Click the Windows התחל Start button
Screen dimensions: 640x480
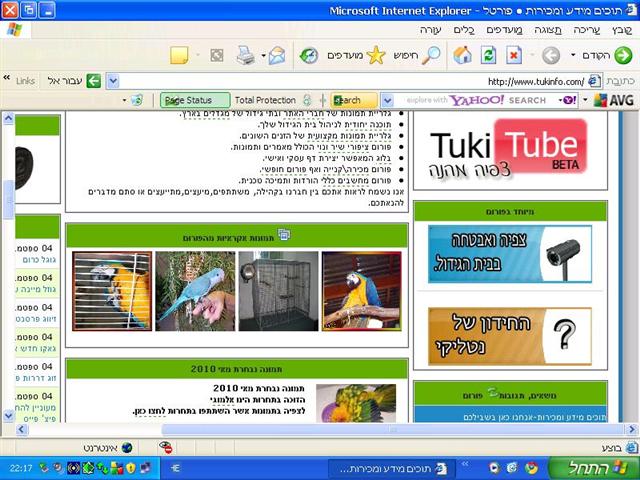594,468
